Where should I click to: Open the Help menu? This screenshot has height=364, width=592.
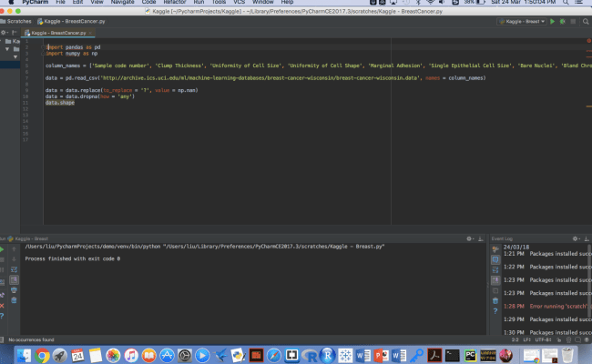pos(287,2)
